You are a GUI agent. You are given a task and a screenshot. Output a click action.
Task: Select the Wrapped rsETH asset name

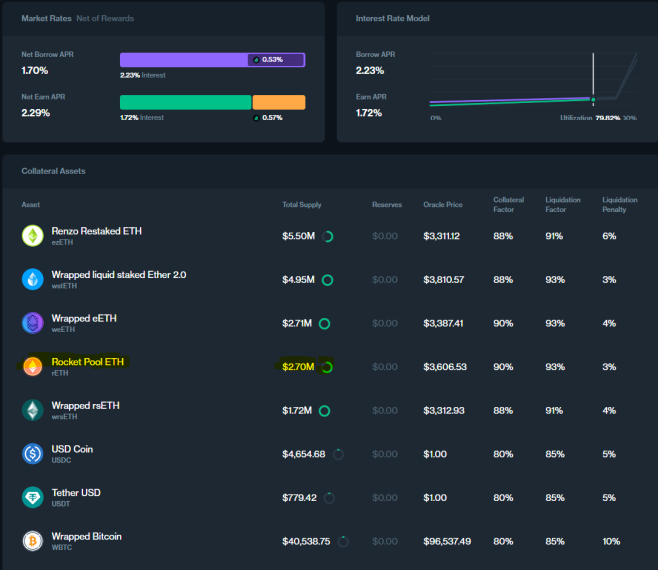pos(86,405)
